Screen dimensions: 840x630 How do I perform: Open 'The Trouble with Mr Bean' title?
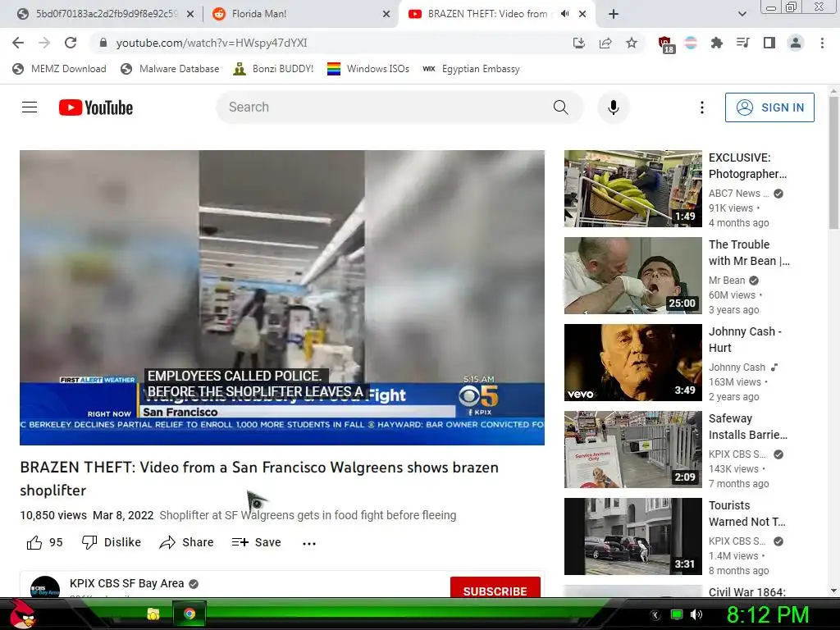749,253
